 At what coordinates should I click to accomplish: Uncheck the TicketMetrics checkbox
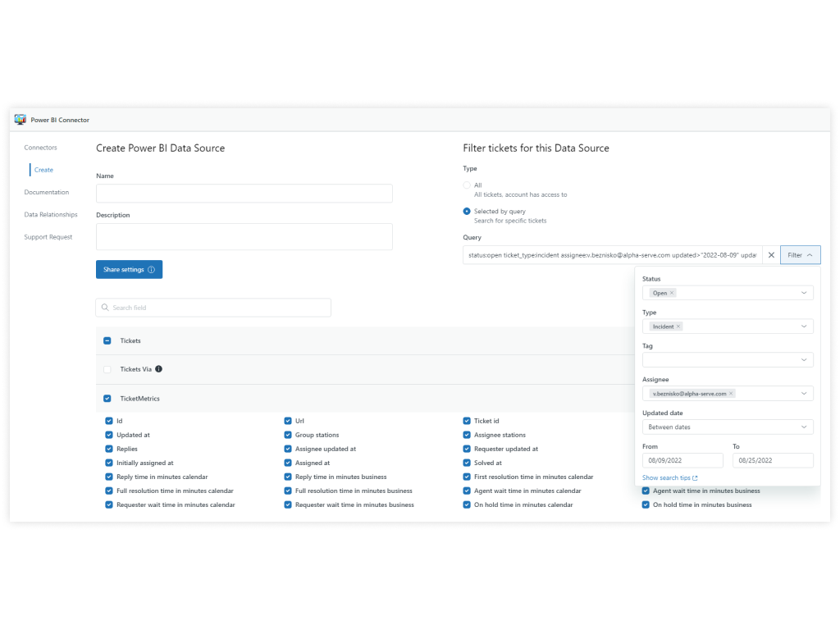107,398
